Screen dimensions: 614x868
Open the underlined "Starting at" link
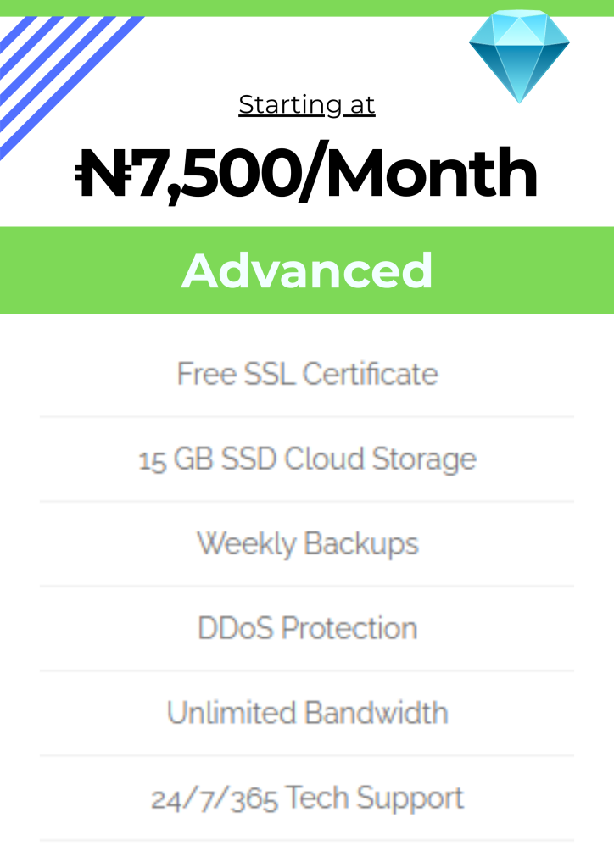306,104
